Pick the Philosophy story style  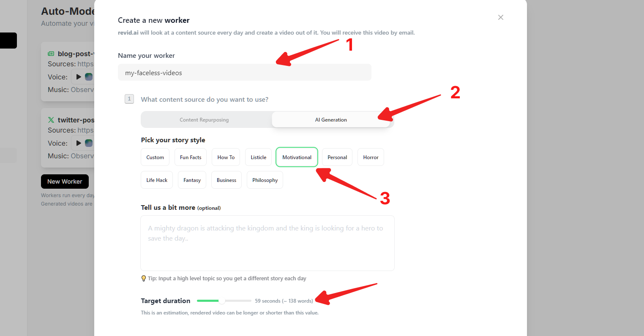click(265, 180)
